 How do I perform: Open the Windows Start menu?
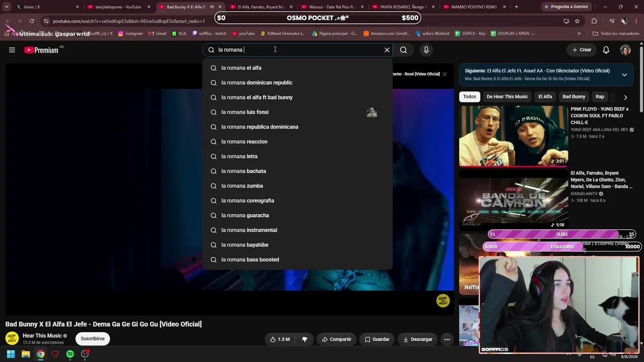pos(11,354)
